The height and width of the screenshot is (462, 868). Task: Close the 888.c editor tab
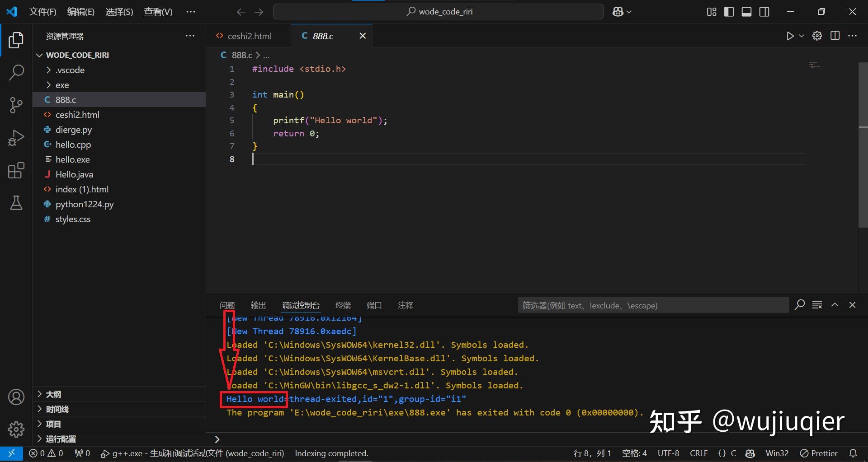tap(363, 36)
